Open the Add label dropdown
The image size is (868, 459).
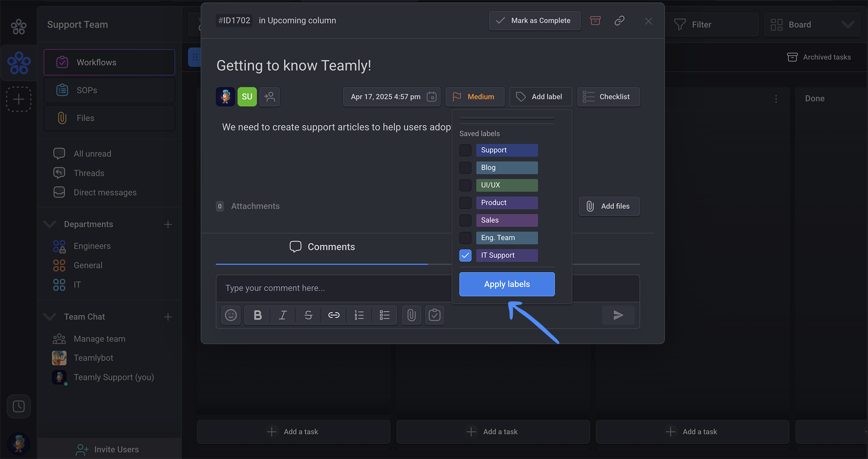click(x=541, y=97)
